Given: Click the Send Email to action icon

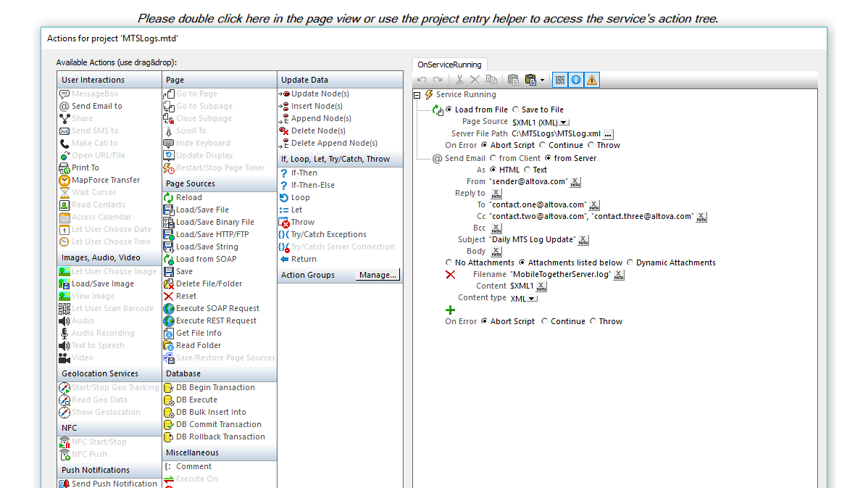Looking at the screenshot, I should pyautogui.click(x=64, y=107).
